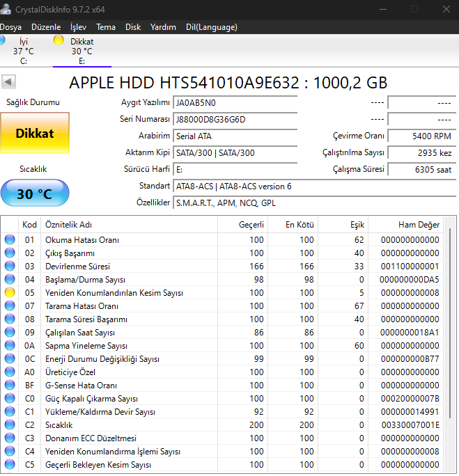
Task: Click the blue status icon for attribute 0C
Action: point(10,358)
